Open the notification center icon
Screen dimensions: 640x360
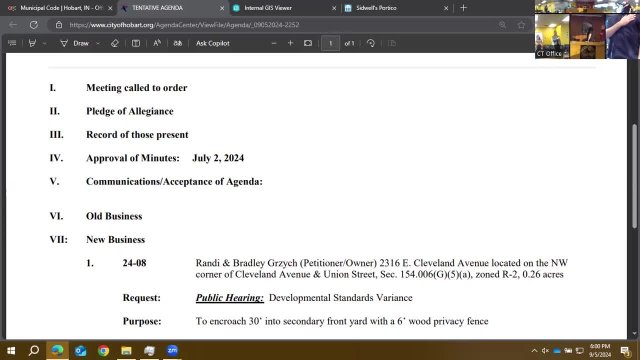click(625, 351)
